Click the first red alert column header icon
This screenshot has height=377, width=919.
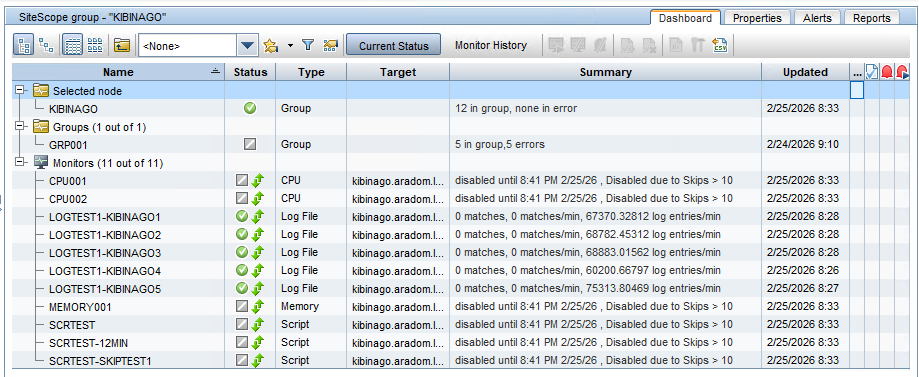887,72
